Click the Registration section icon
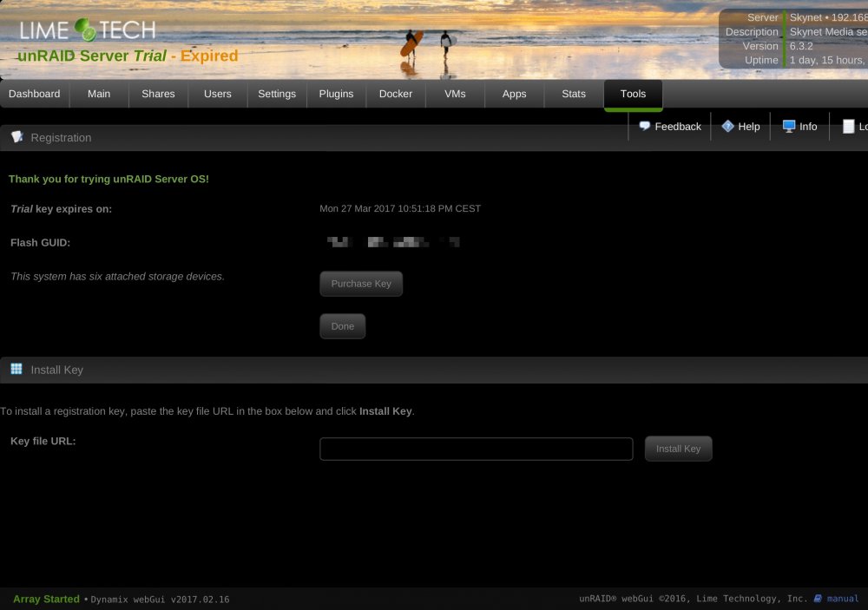This screenshot has width=868, height=610. tap(17, 137)
